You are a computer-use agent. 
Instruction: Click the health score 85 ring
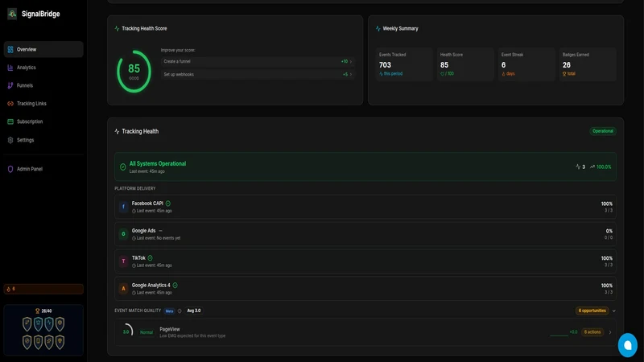click(x=134, y=72)
